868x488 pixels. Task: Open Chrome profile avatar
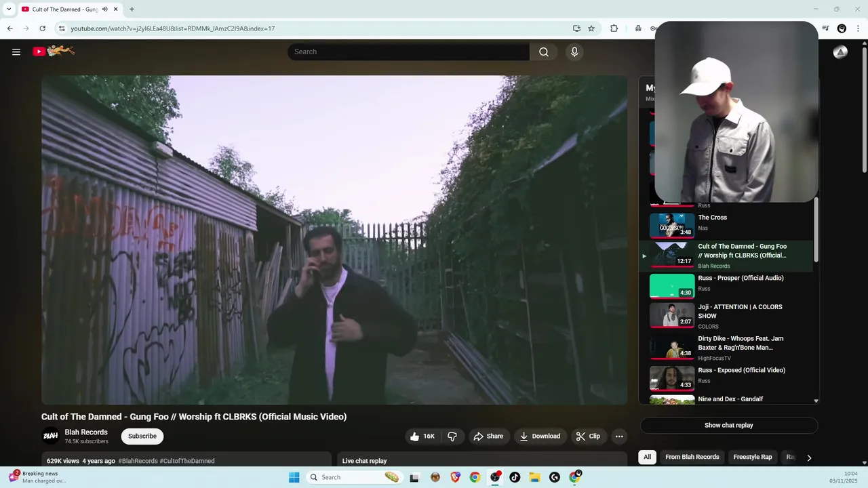(842, 28)
